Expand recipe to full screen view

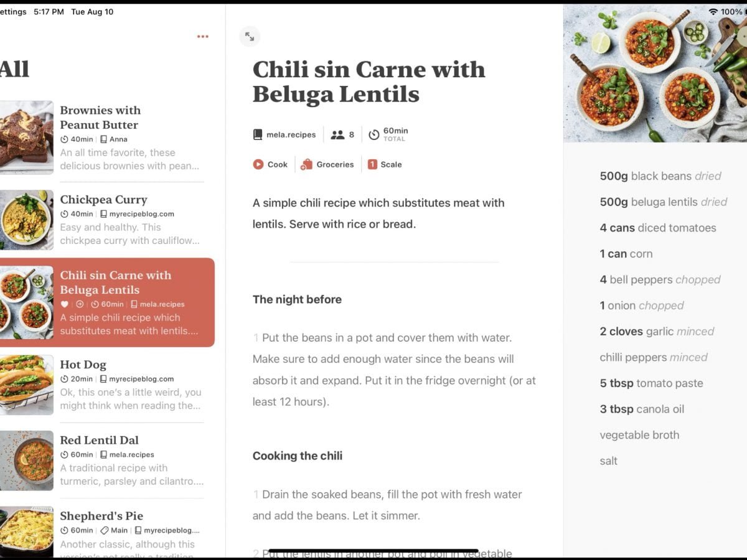tap(250, 37)
